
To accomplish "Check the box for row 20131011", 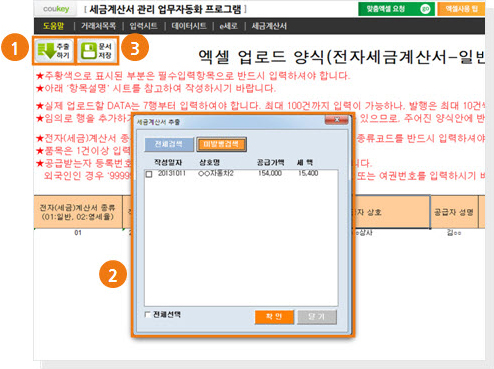I will point(149,174).
